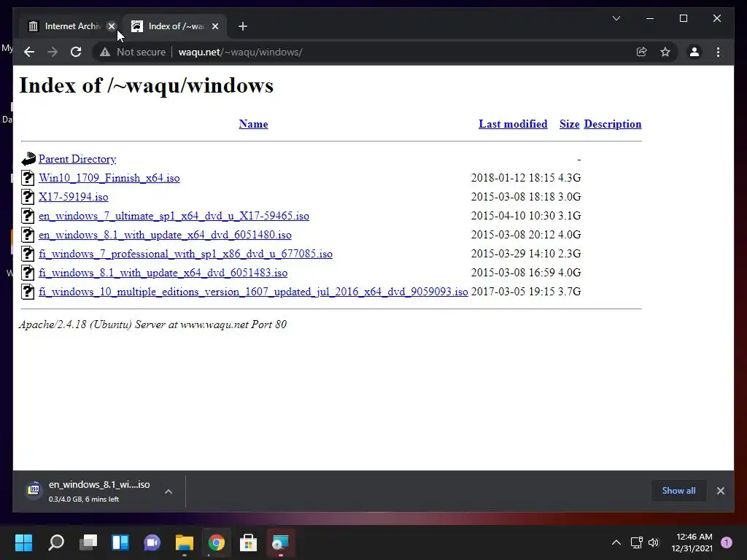
Task: Click the 2017-03-05 19:15 modified date
Action: pos(513,292)
